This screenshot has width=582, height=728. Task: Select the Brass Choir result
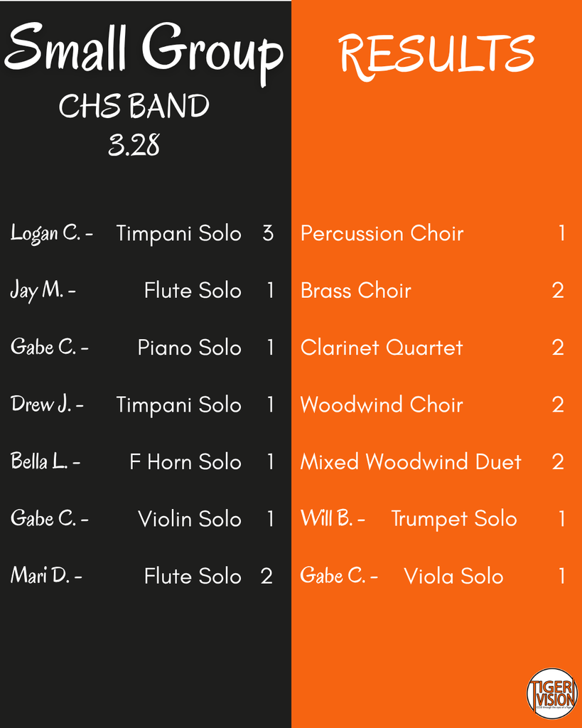click(x=355, y=290)
